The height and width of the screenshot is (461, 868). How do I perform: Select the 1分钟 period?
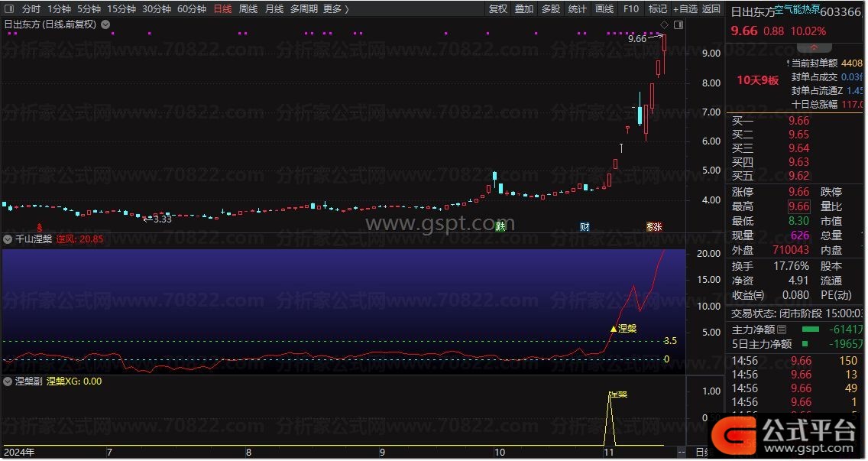(x=59, y=9)
